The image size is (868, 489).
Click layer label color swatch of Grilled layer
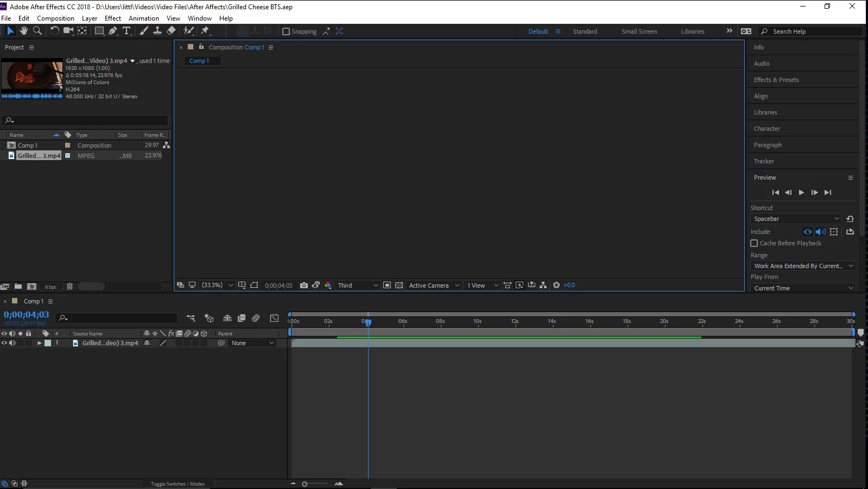(x=48, y=343)
